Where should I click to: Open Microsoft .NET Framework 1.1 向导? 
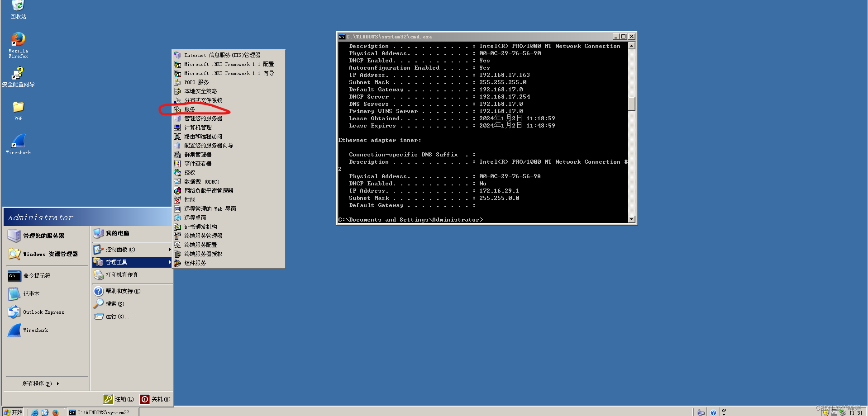point(229,73)
